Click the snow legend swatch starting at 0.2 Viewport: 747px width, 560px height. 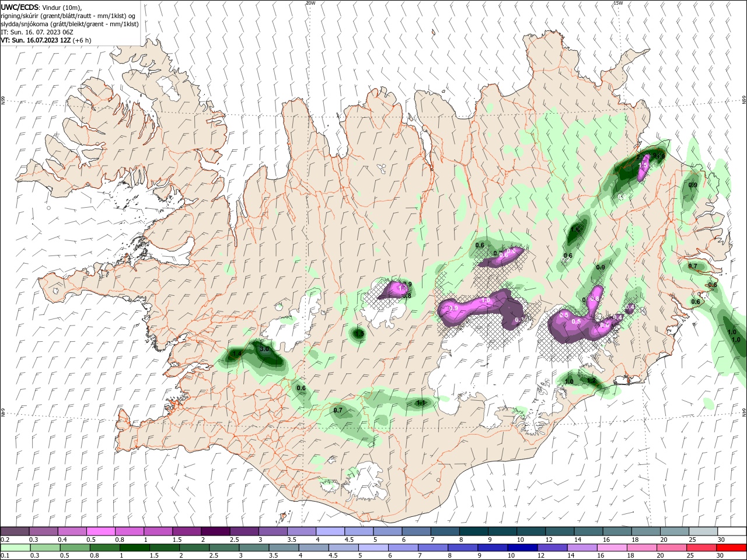(15, 531)
